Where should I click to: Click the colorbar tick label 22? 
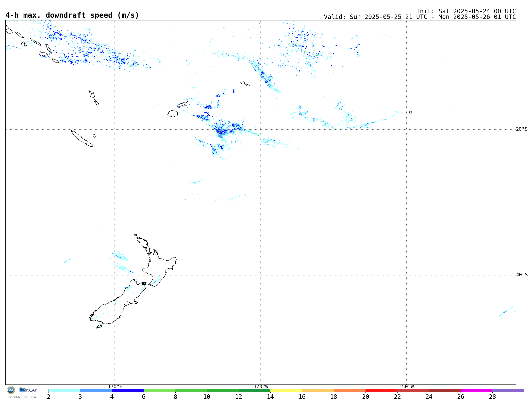[x=397, y=397]
